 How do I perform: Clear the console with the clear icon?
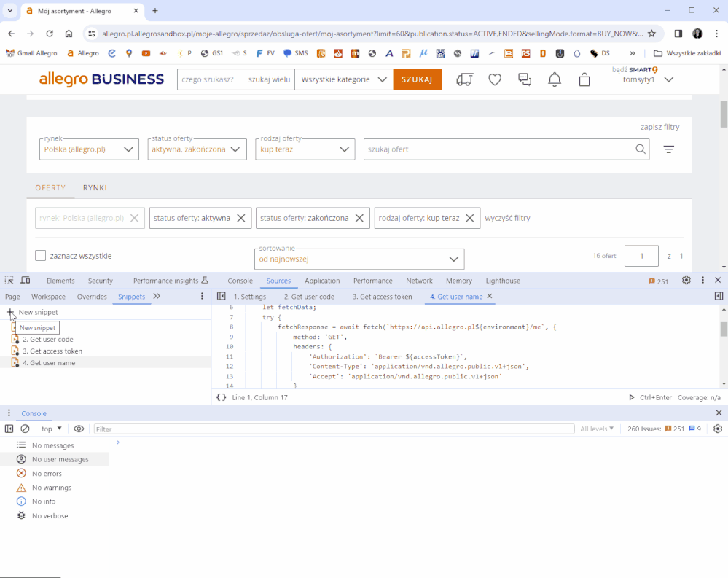coord(25,429)
